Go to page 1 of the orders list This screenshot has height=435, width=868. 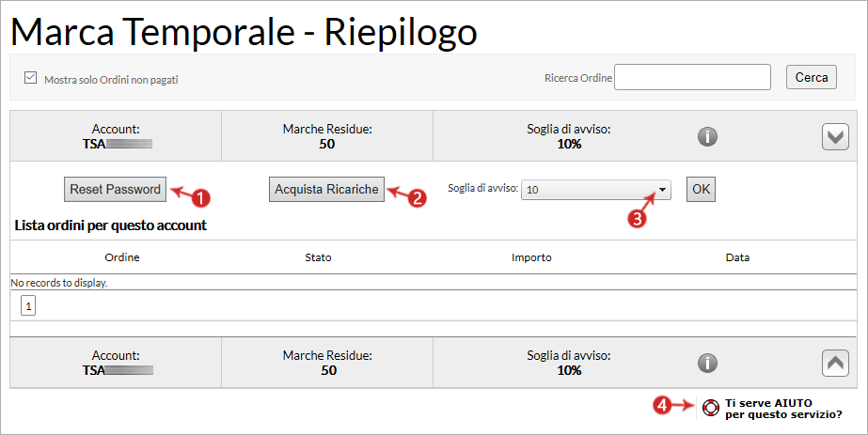click(x=28, y=305)
